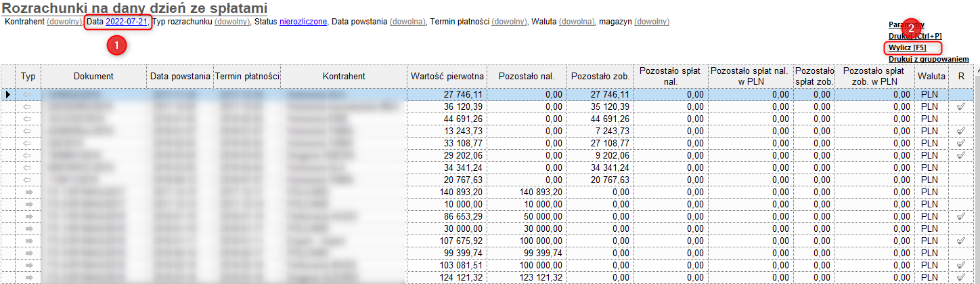Image resolution: width=980 pixels, height=284 pixels.
Task: Change the date via the 2022-07-21 link
Action: click(127, 22)
